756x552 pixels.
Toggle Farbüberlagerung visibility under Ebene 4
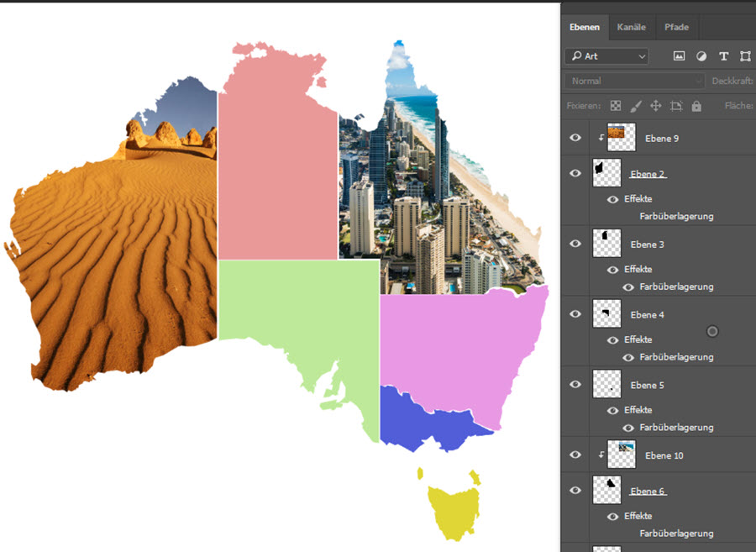click(x=627, y=358)
